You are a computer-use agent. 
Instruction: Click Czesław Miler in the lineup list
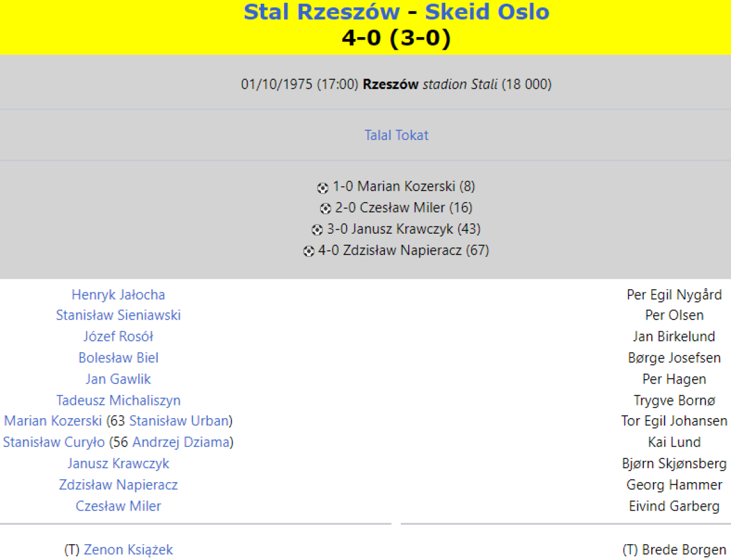tap(118, 506)
